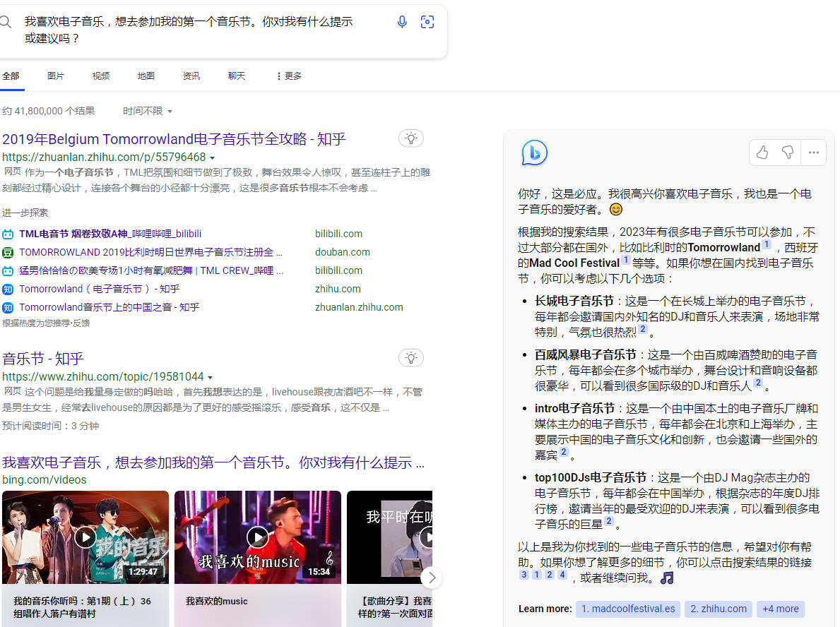This screenshot has width=840, height=627.
Task: Click citation 1 after Tomorrowland in answer
Action: 767,245
